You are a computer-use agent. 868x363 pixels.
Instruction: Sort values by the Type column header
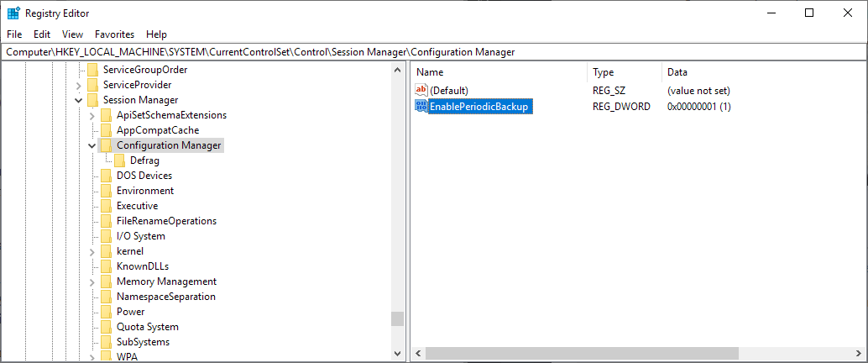625,72
